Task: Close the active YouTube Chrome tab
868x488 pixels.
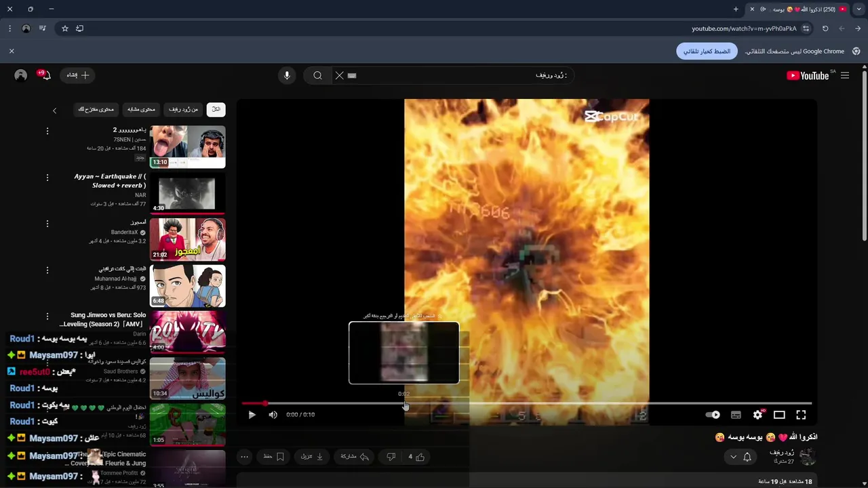Action: coord(751,9)
